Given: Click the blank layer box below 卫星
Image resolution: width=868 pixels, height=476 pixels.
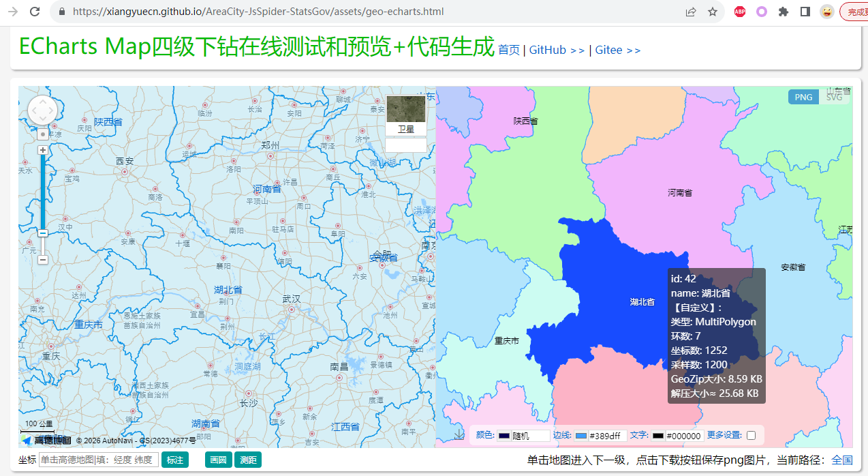Looking at the screenshot, I should (406, 145).
